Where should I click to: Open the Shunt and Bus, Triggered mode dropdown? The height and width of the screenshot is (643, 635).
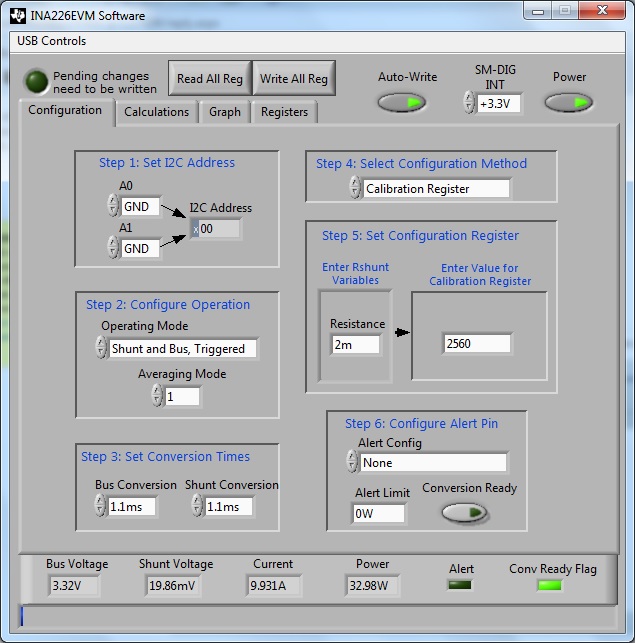pyautogui.click(x=183, y=349)
